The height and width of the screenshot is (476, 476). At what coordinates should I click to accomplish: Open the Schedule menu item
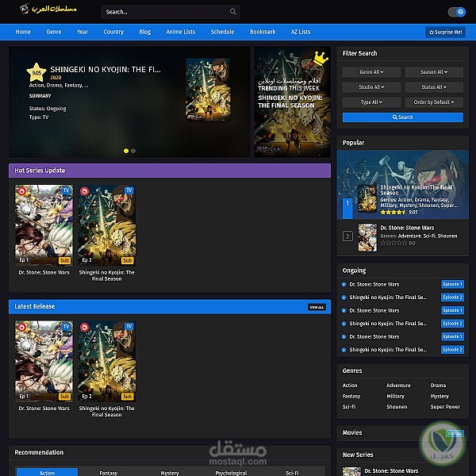pyautogui.click(x=222, y=32)
